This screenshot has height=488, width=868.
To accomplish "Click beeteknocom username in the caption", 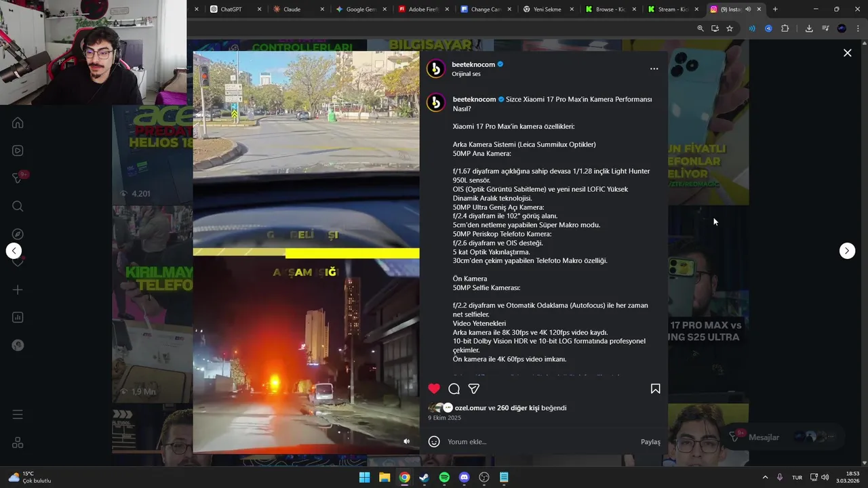I will [x=474, y=99].
